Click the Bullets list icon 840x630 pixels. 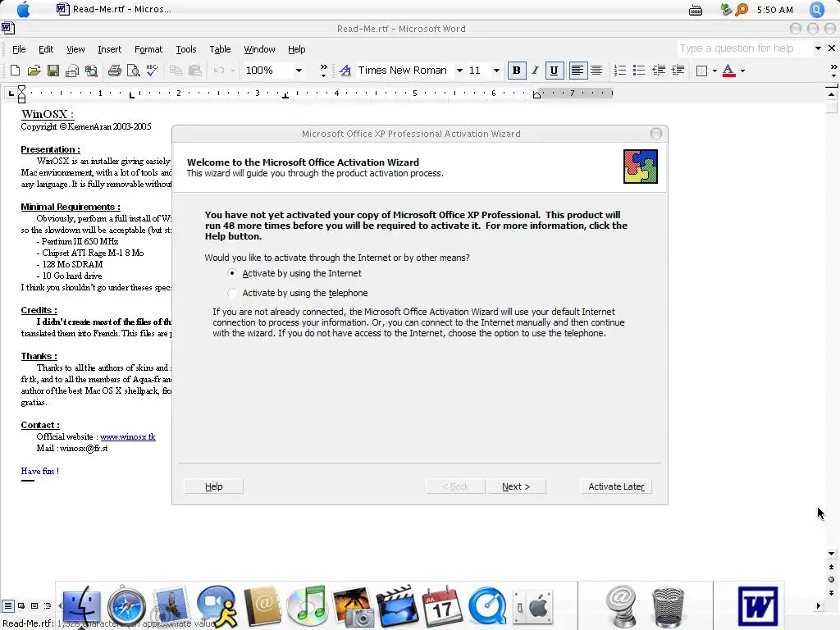(x=638, y=71)
